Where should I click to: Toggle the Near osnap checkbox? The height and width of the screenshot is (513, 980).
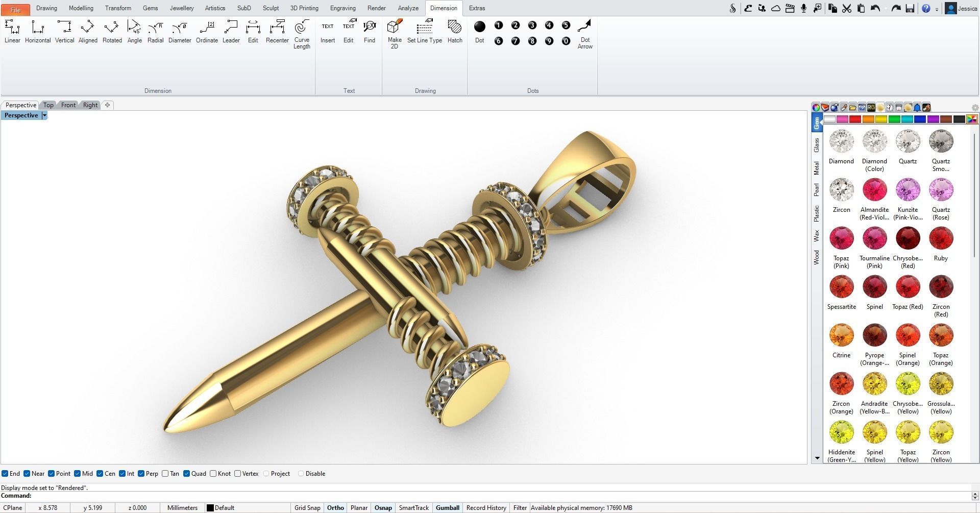27,474
